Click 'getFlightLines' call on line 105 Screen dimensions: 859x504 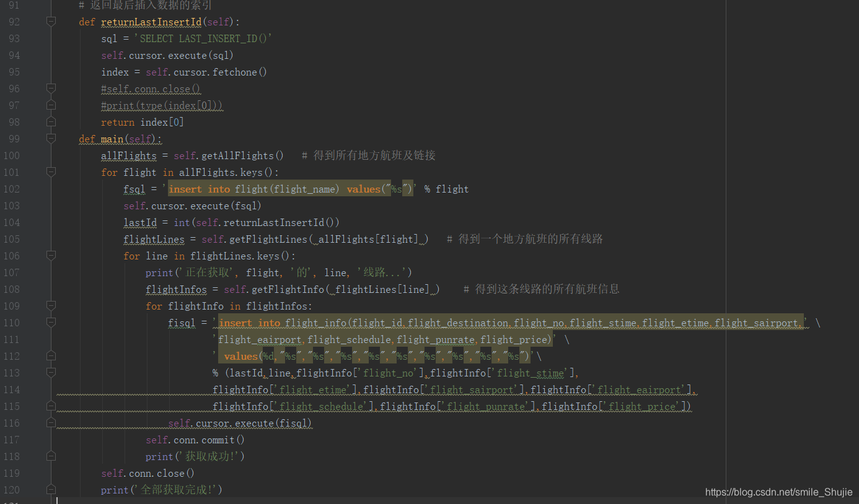268,239
